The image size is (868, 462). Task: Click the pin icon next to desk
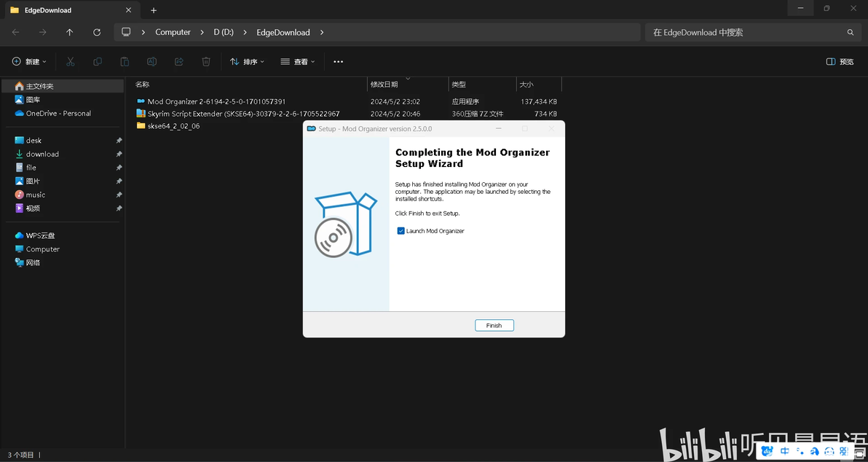point(119,141)
